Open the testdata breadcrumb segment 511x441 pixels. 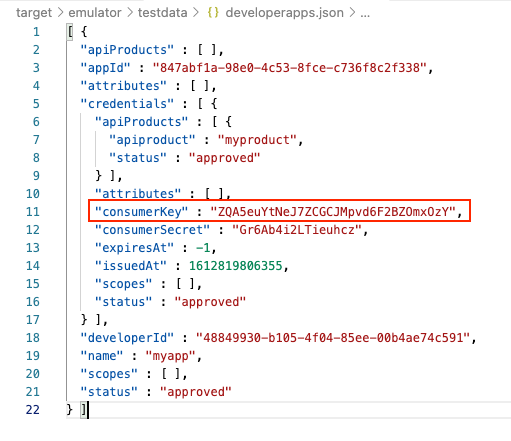(x=163, y=13)
